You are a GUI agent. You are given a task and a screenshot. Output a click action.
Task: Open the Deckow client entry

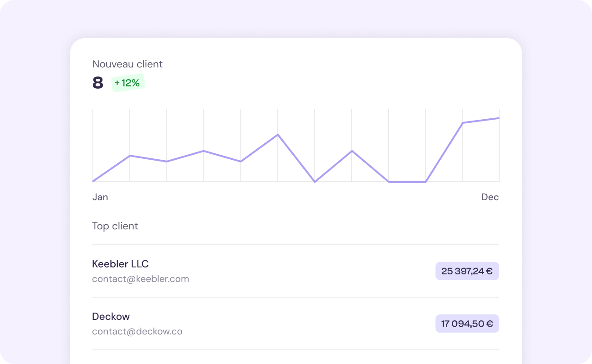[x=111, y=316]
